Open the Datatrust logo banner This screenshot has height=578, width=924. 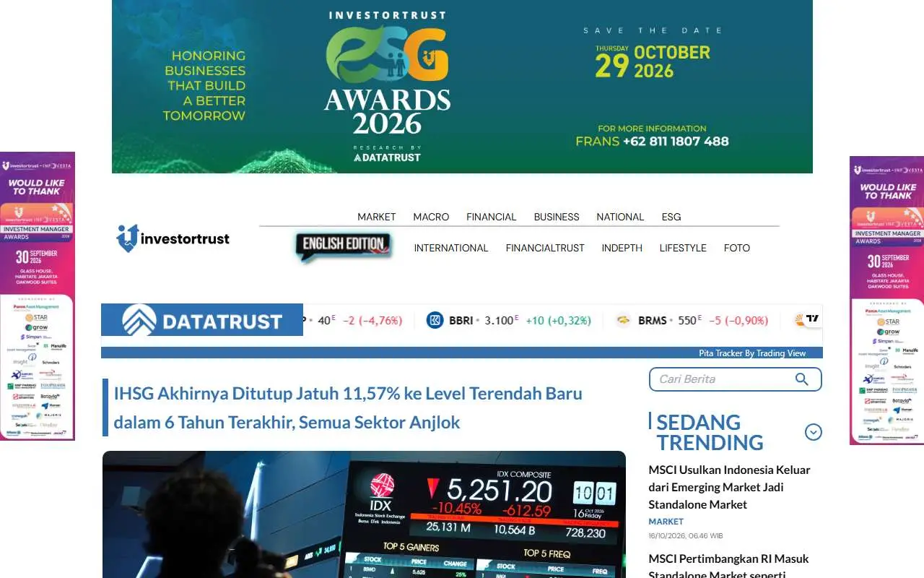click(202, 320)
